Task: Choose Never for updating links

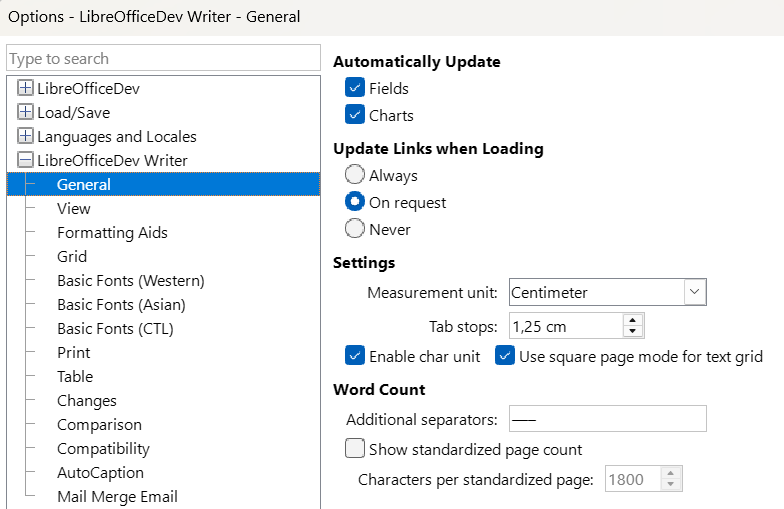Action: click(x=355, y=229)
